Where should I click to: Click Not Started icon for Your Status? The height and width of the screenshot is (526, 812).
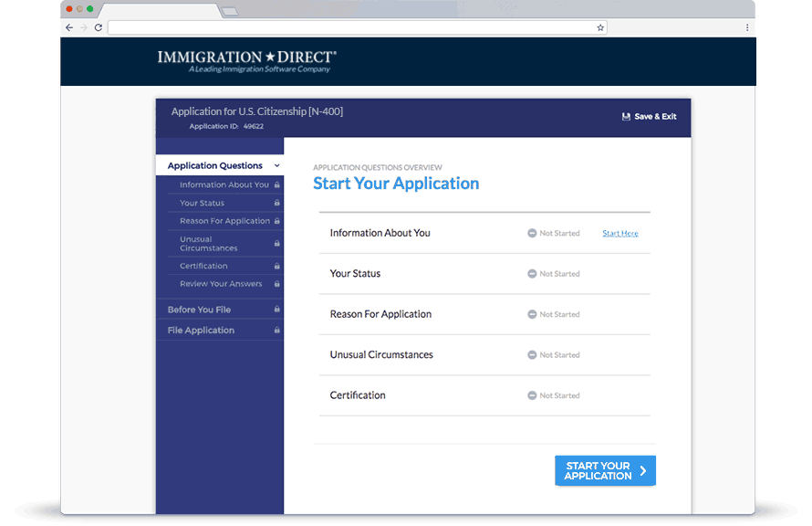click(532, 274)
